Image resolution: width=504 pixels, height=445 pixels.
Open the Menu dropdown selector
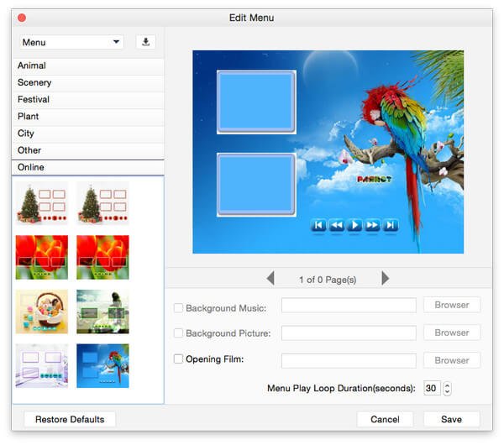71,42
